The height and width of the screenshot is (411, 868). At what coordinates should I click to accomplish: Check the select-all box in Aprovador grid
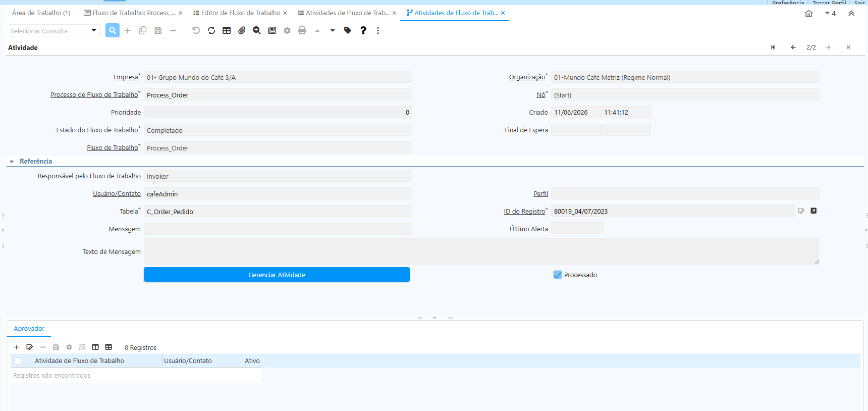pyautogui.click(x=18, y=361)
